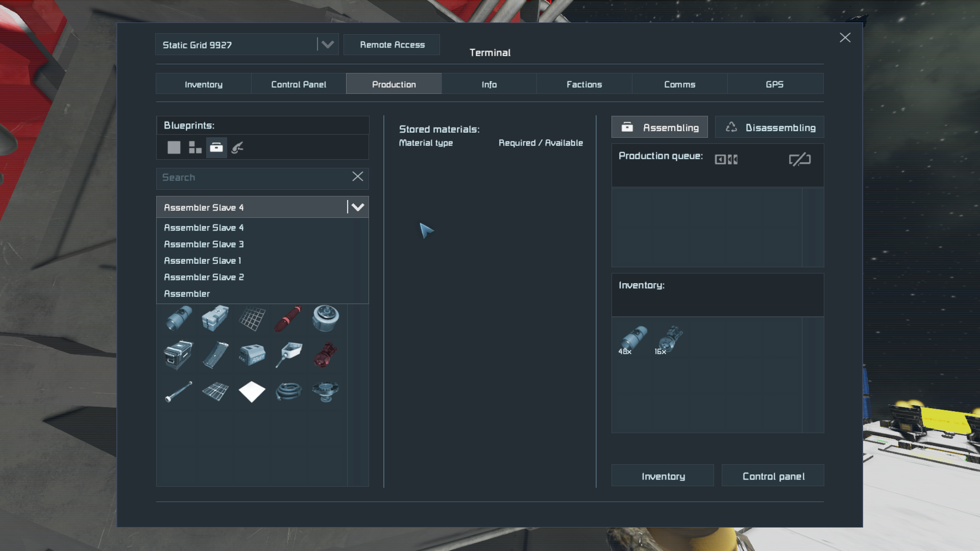Choose Assembler Slave 2 from list
The width and height of the screenshot is (980, 551).
[x=204, y=277]
